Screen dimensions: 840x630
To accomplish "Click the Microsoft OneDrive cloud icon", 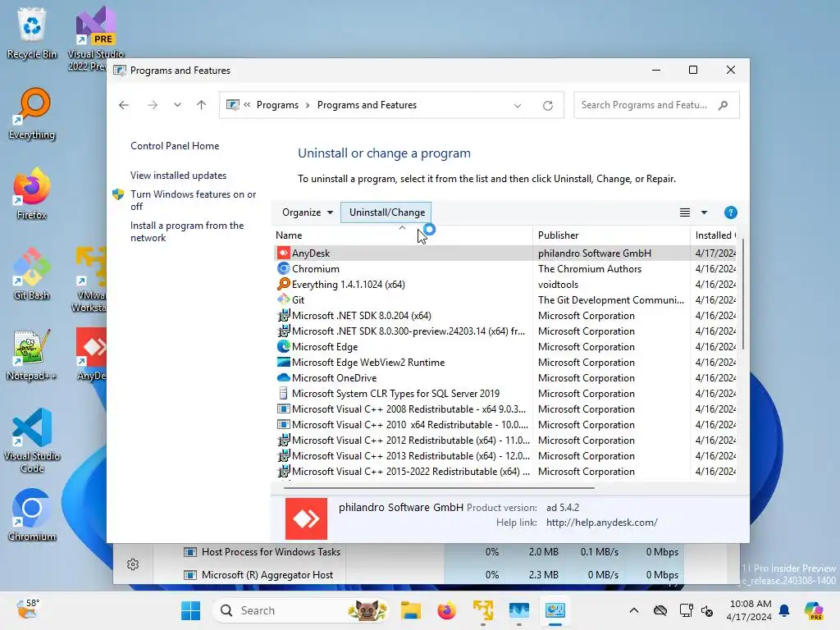I will coord(283,377).
